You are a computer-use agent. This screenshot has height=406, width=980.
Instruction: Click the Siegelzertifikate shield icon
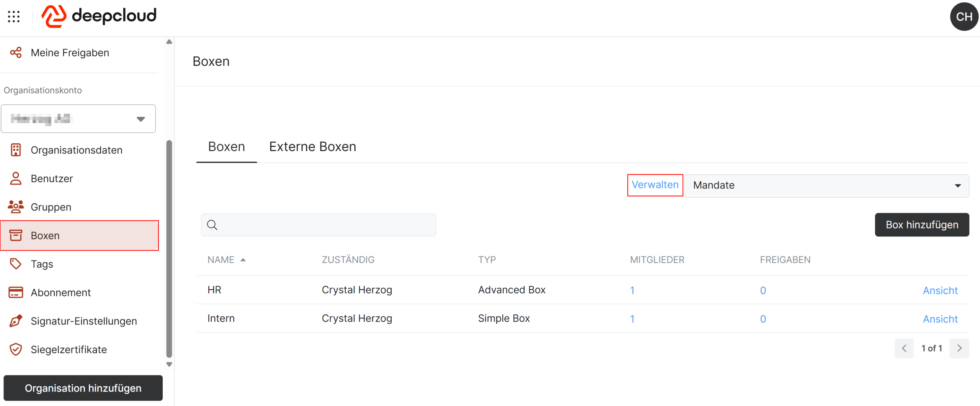tap(16, 349)
